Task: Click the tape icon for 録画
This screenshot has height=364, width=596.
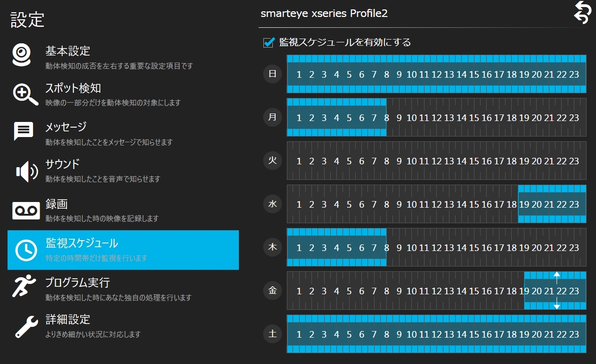Action: 26,210
